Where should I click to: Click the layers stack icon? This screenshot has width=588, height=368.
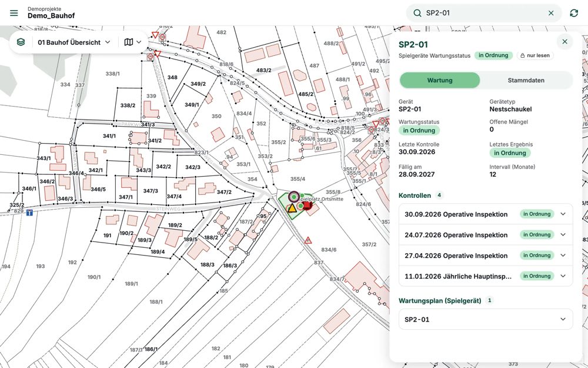coord(21,42)
